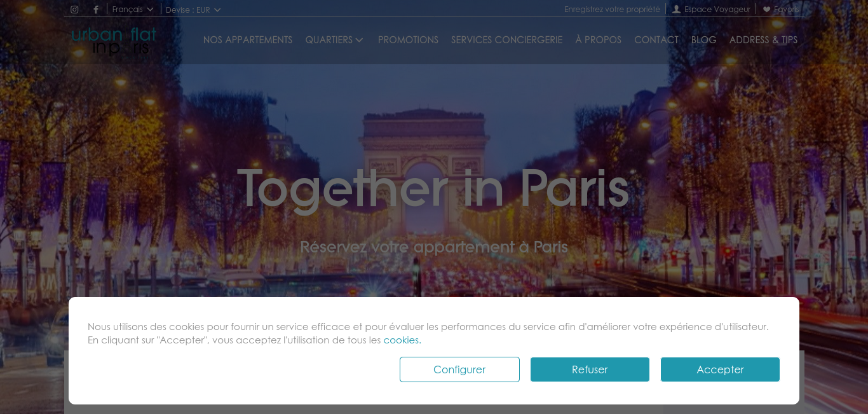868x414 pixels.
Task: Click the Configurer cookie button
Action: tap(459, 369)
